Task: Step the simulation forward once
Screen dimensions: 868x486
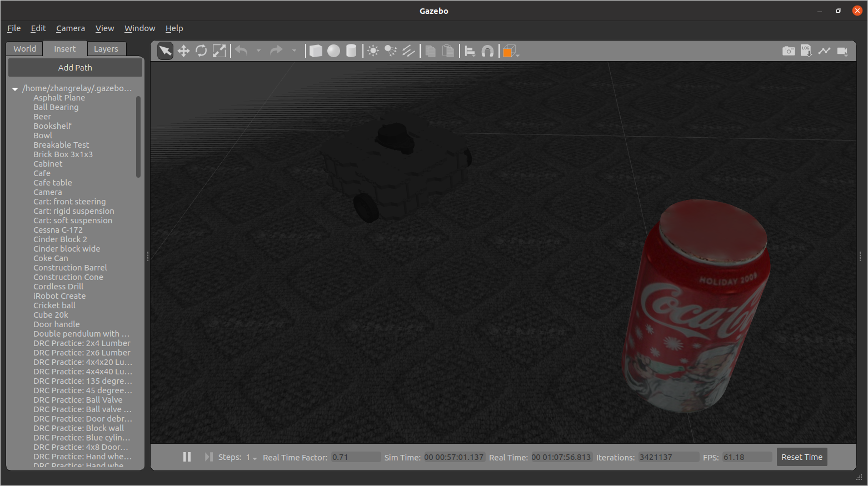Action: click(x=208, y=457)
